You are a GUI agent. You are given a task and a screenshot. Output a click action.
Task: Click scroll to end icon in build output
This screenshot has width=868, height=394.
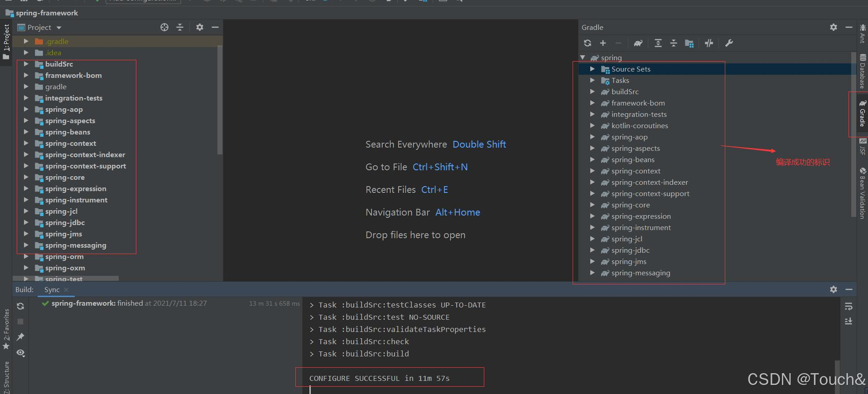point(849,321)
